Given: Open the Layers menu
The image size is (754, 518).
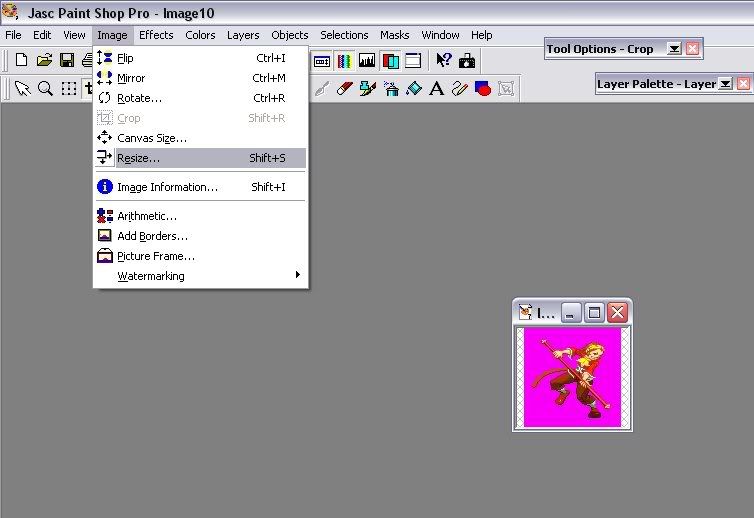Looking at the screenshot, I should click(243, 35).
